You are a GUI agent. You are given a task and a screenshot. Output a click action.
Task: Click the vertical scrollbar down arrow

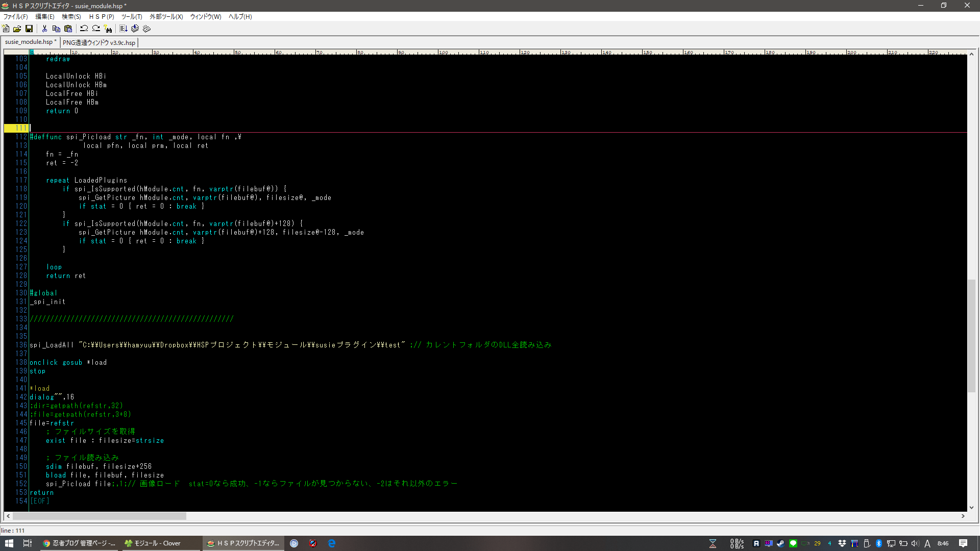tap(971, 508)
